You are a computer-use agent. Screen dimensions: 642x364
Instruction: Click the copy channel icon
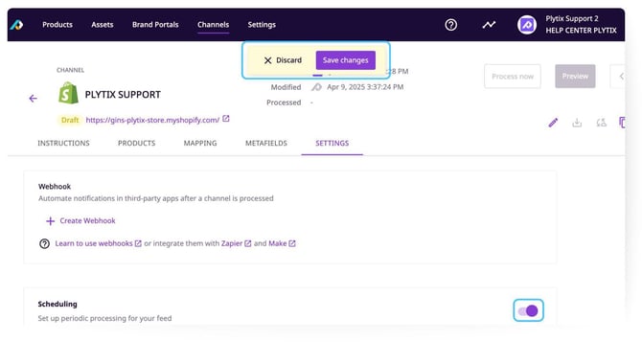click(x=622, y=123)
